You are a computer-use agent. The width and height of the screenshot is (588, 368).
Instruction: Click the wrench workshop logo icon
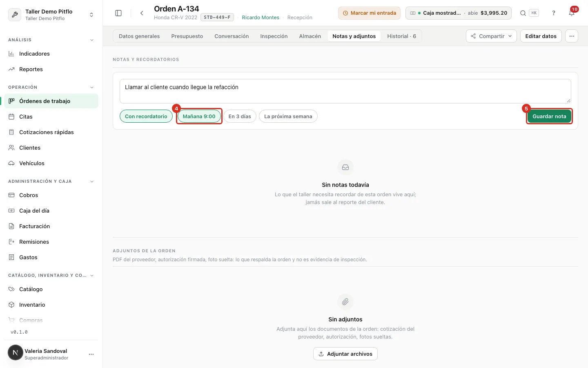click(x=15, y=15)
